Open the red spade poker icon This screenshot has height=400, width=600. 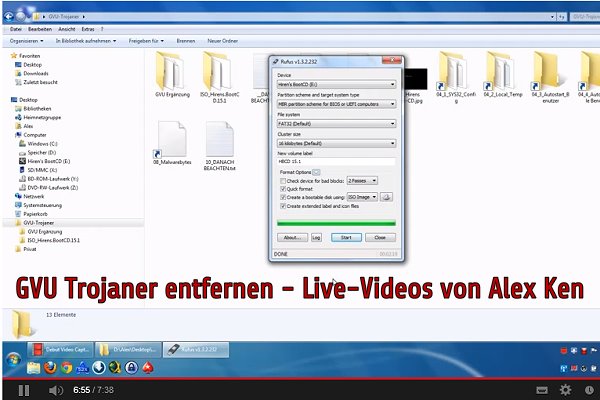coord(148,368)
